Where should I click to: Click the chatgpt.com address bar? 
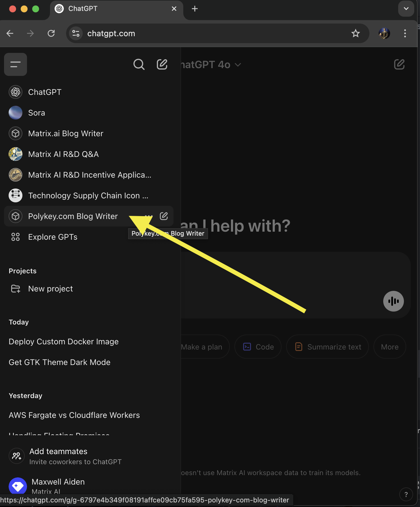point(217,33)
